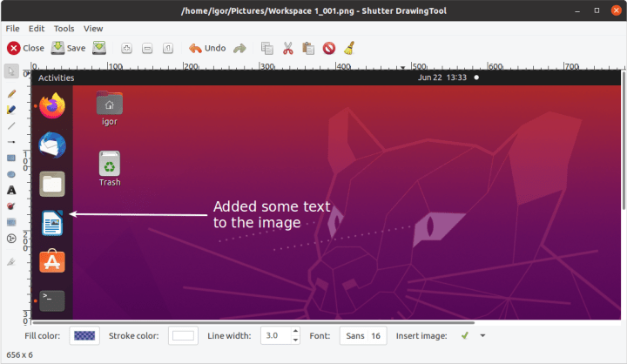Screen dimensions: 627x364
Task: Select the Highlighter tool
Action: click(x=11, y=110)
